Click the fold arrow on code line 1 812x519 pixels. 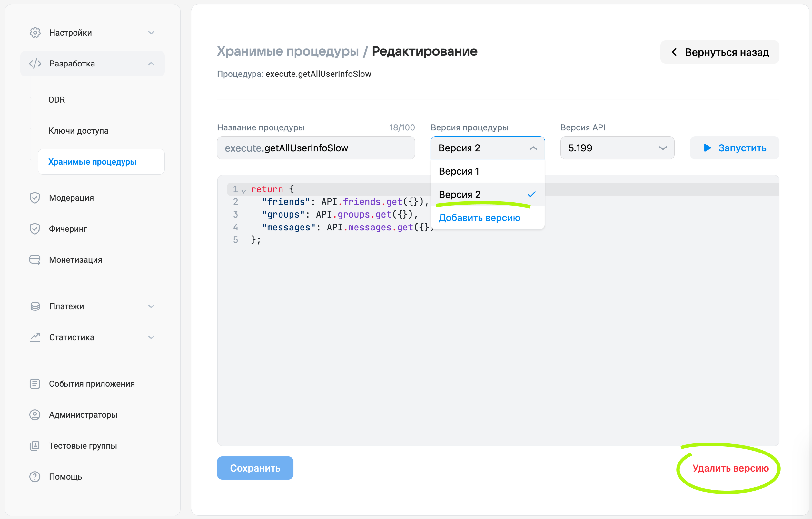(243, 191)
